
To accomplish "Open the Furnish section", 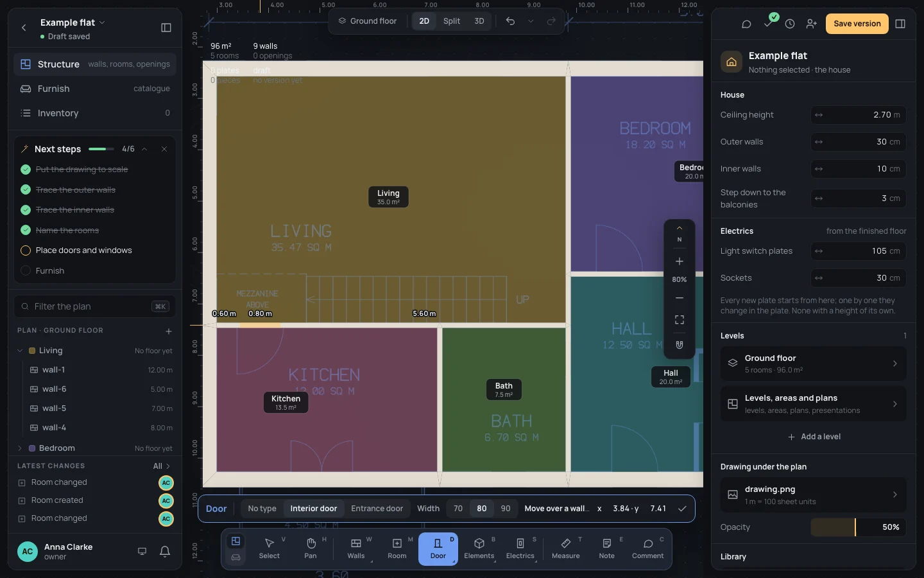I will tap(95, 89).
